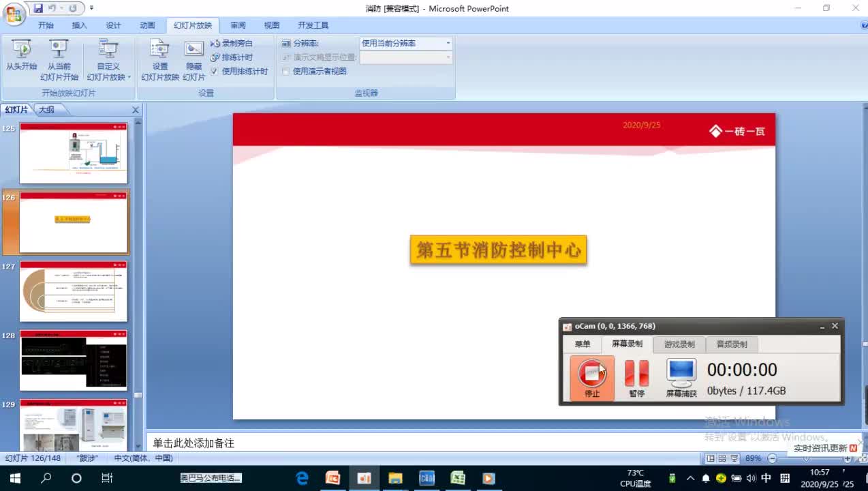Switch to Outline pane tab (大纲)

pyautogui.click(x=46, y=110)
